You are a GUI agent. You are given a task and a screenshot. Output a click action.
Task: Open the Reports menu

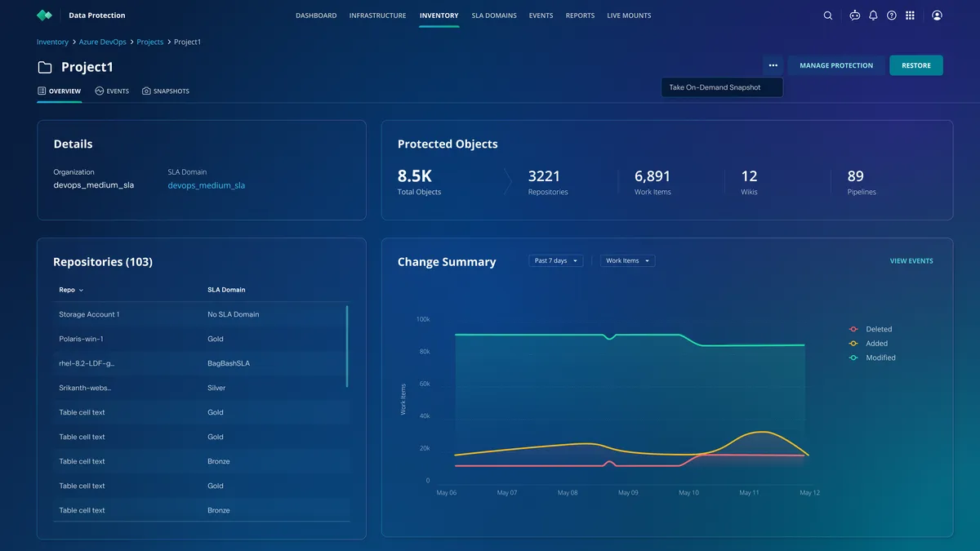click(x=580, y=16)
